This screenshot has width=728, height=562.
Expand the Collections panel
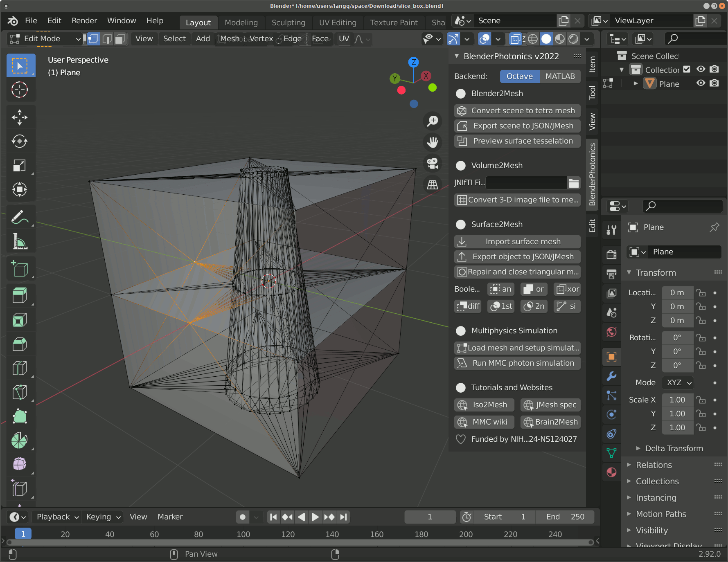[657, 481]
